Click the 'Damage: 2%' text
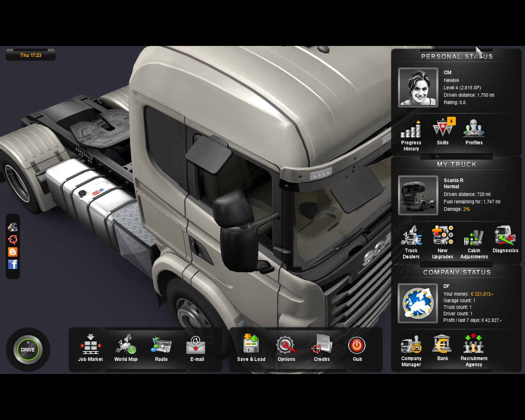The width and height of the screenshot is (525, 420). (x=457, y=209)
